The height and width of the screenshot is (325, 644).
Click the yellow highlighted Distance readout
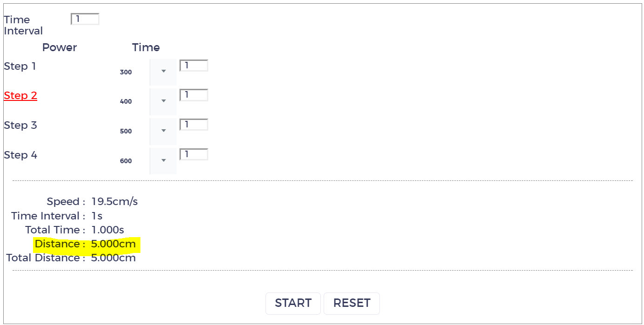(86, 244)
